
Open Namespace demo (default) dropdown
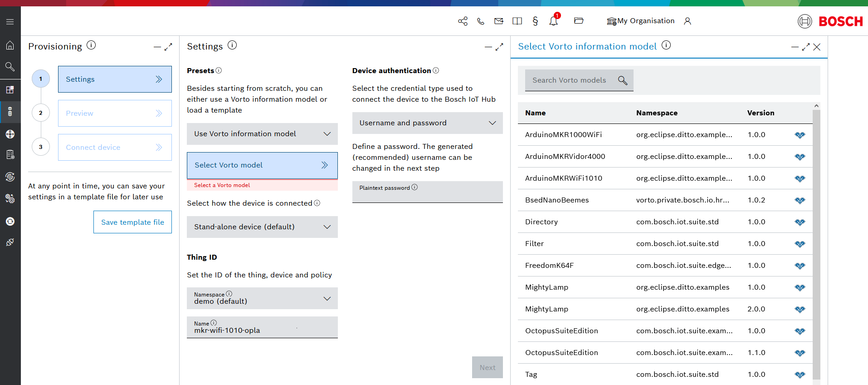click(x=262, y=298)
